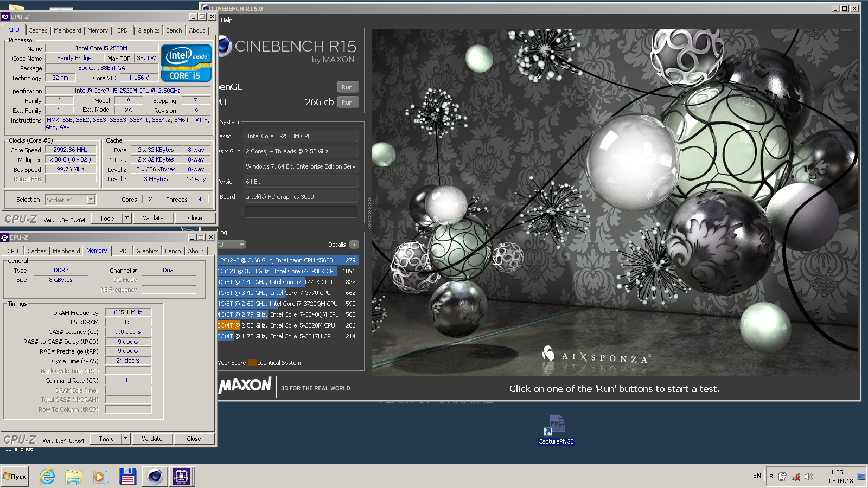Open Bench tab in bottom CPU-Z window
This screenshot has width=868, height=488.
173,251
